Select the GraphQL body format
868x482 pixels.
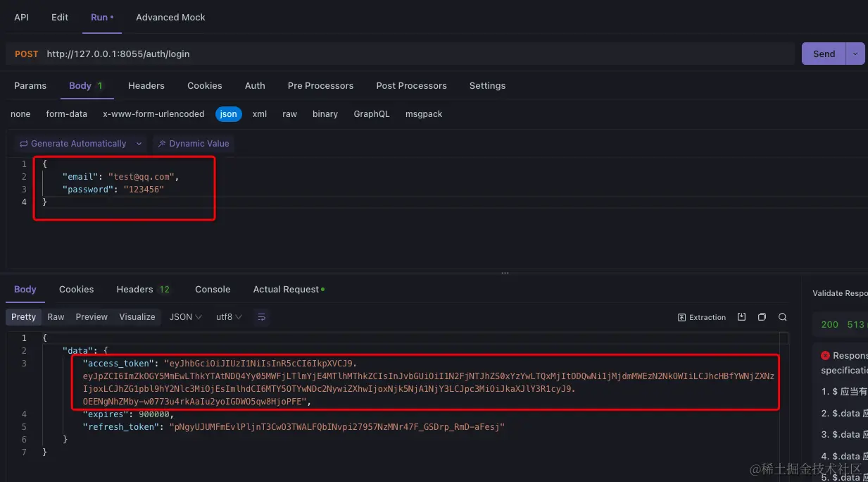(x=372, y=113)
